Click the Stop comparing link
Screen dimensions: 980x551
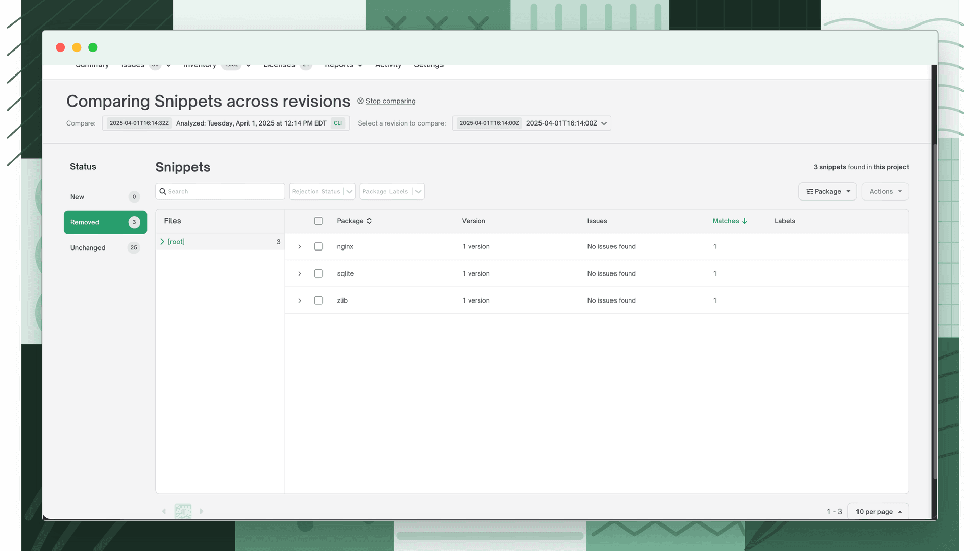(390, 101)
